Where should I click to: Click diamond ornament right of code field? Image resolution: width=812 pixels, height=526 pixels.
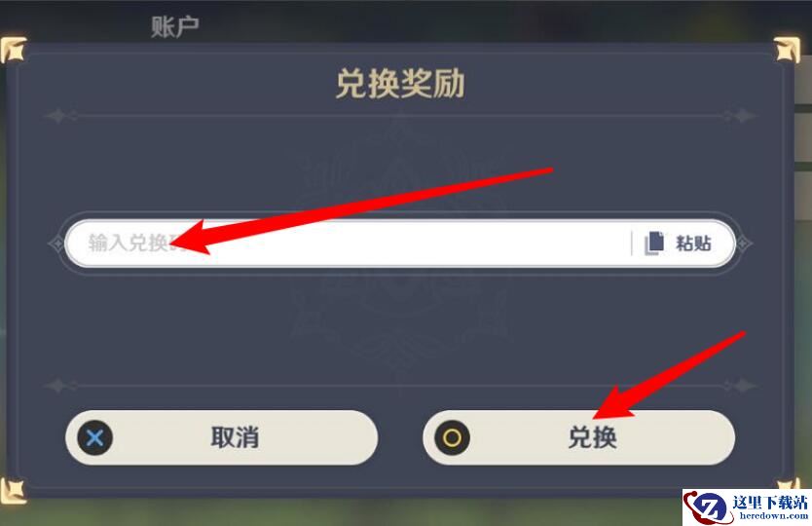tap(744, 244)
